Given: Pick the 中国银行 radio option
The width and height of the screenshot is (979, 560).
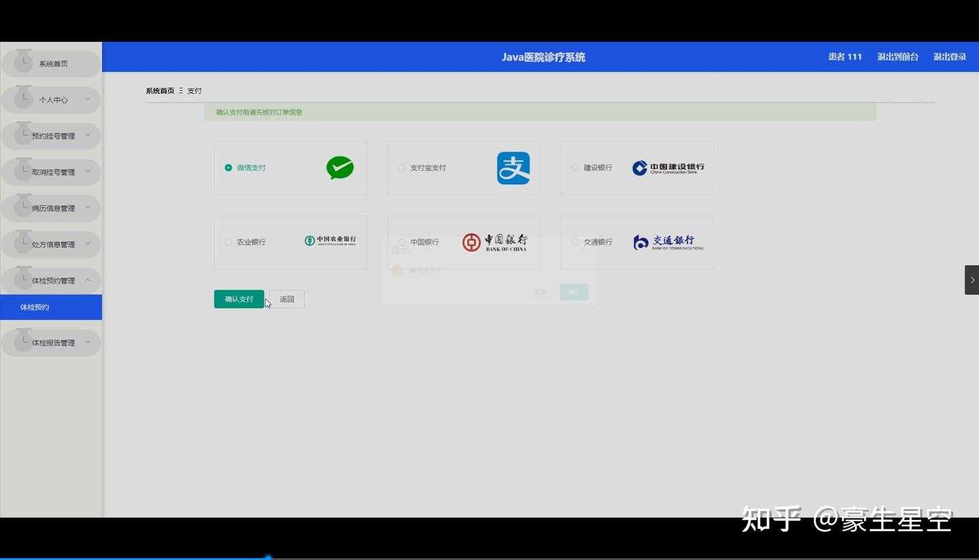Looking at the screenshot, I should (402, 242).
